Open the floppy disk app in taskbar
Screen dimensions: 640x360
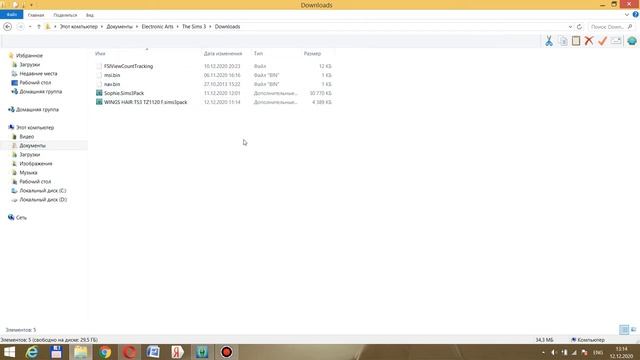[56, 352]
